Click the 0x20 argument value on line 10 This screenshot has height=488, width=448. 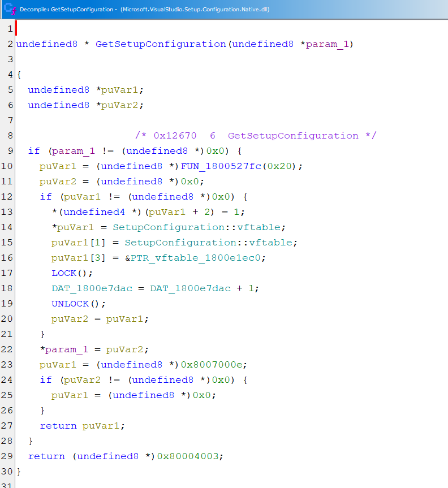point(279,166)
